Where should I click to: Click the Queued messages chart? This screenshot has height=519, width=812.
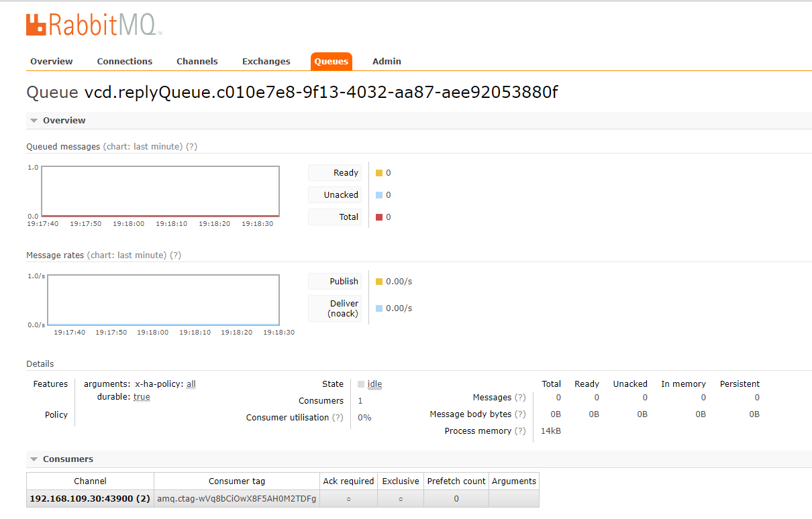160,191
